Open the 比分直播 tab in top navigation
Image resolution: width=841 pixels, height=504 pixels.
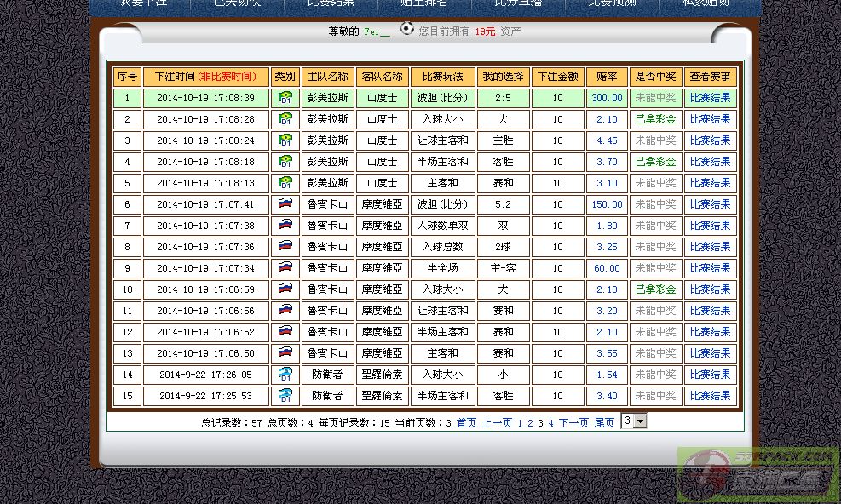pos(517,3)
